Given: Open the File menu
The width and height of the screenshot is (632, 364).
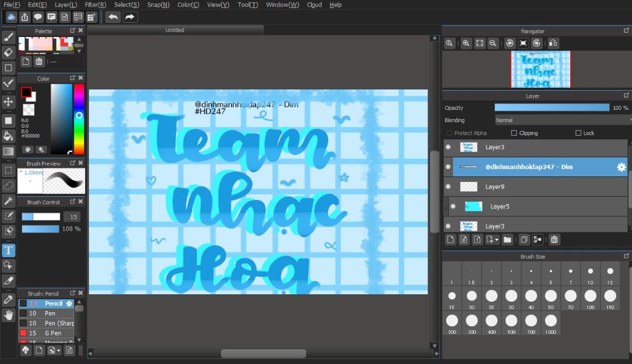Looking at the screenshot, I should pos(12,5).
